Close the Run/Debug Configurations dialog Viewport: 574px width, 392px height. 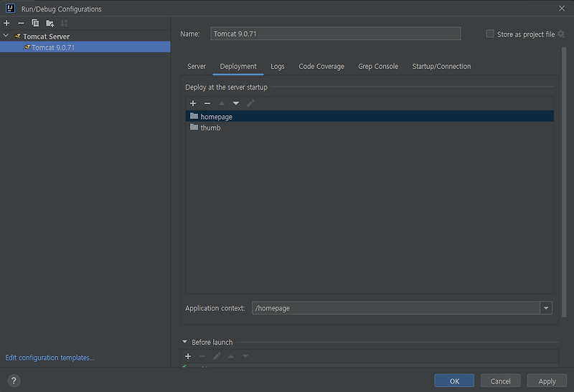click(x=562, y=8)
